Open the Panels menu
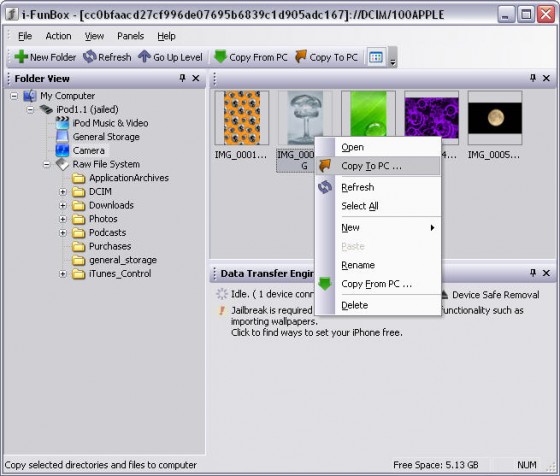 tap(130, 36)
